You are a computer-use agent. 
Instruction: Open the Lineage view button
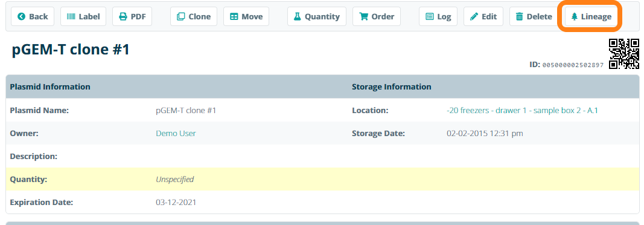coord(591,16)
